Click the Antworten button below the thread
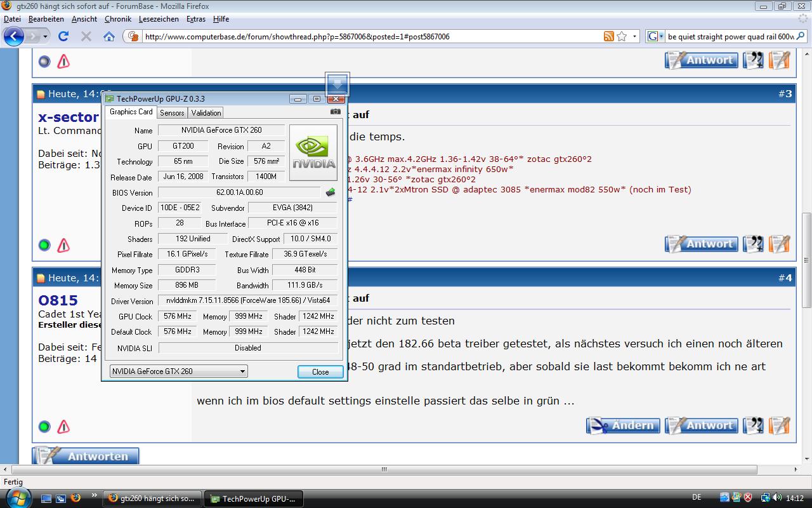812x508 pixels. [x=86, y=456]
